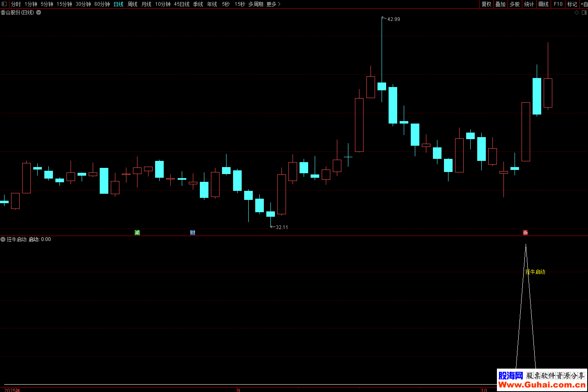Open the F10 company info
Screen dimensions: 588x392
click(558, 4)
